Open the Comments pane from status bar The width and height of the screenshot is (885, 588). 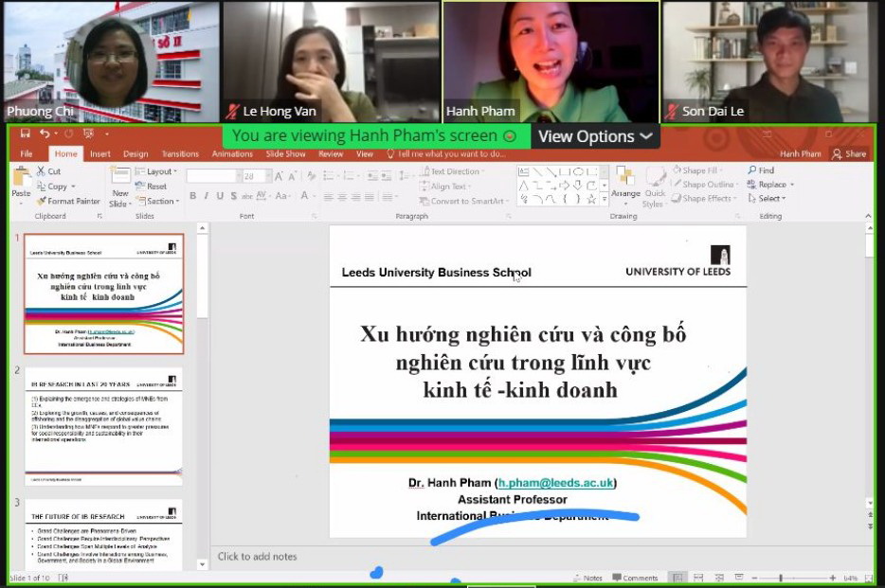tap(635, 578)
